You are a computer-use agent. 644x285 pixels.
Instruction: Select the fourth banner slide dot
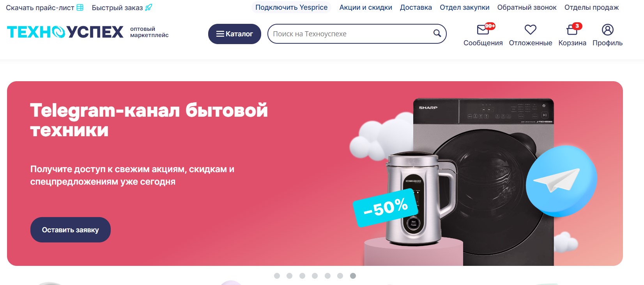click(315, 276)
